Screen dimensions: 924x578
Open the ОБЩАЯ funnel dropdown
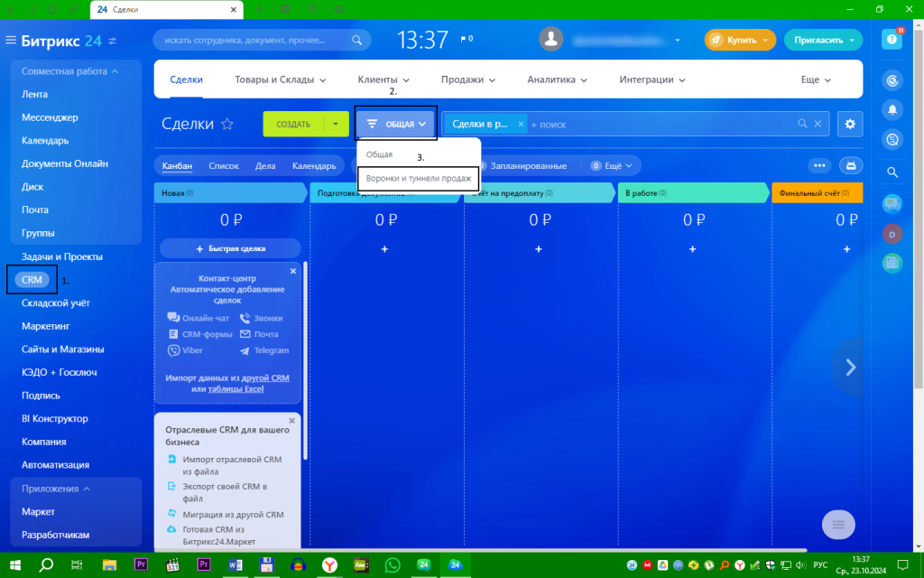395,124
